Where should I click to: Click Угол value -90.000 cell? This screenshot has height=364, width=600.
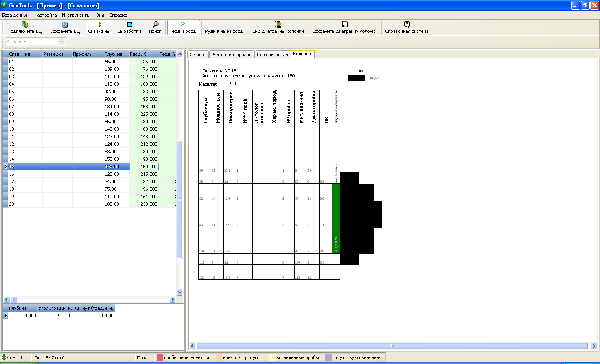[55, 316]
